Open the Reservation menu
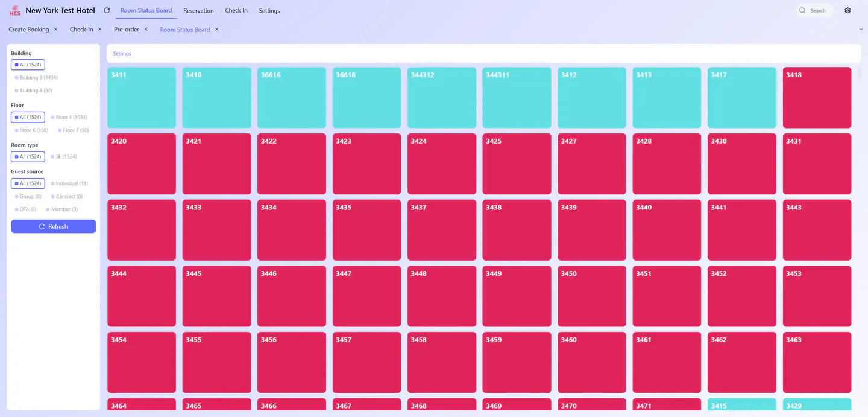868x417 pixels. tap(198, 10)
